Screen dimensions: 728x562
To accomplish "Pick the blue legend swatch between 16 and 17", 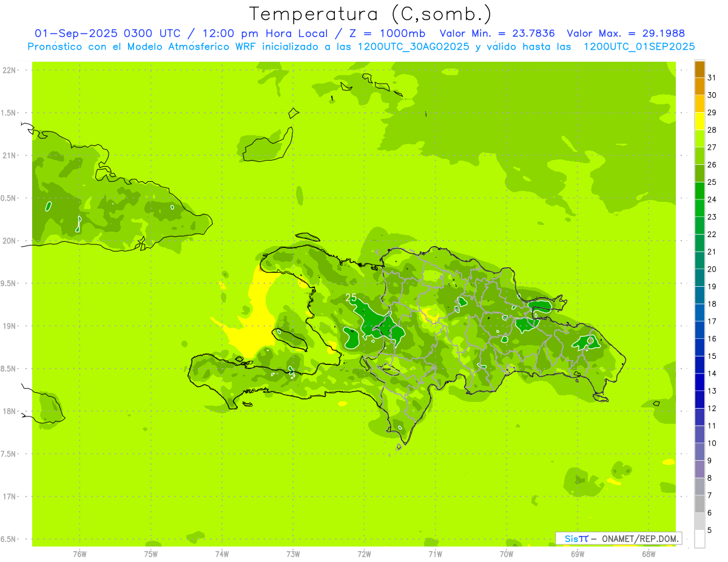I will pyautogui.click(x=699, y=330).
